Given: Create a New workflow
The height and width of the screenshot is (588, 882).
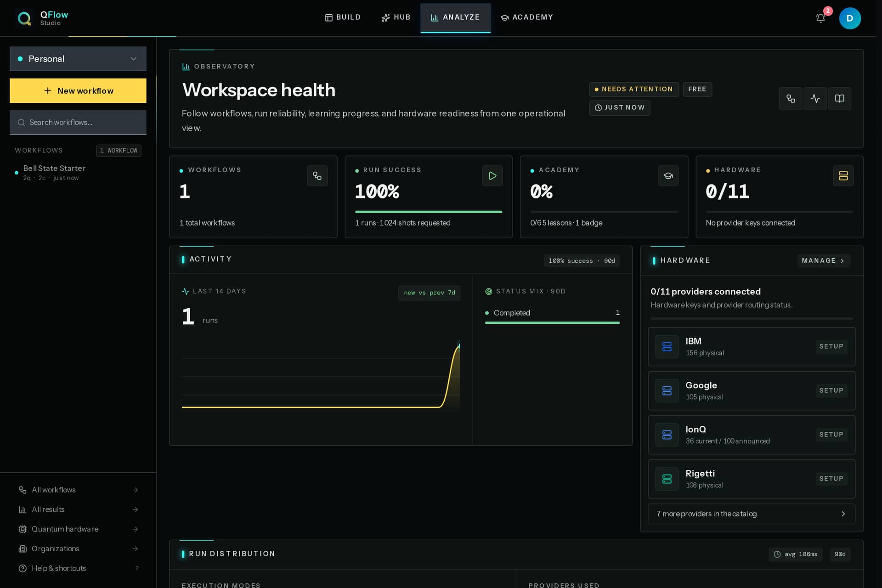Looking at the screenshot, I should [78, 90].
